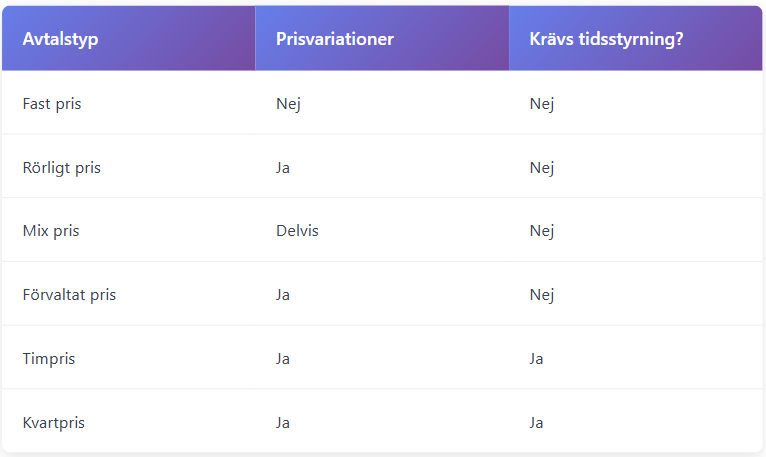Click tidsstyrning value for Mix pris
Viewport: 766px width, 457px height.
pyautogui.click(x=542, y=231)
